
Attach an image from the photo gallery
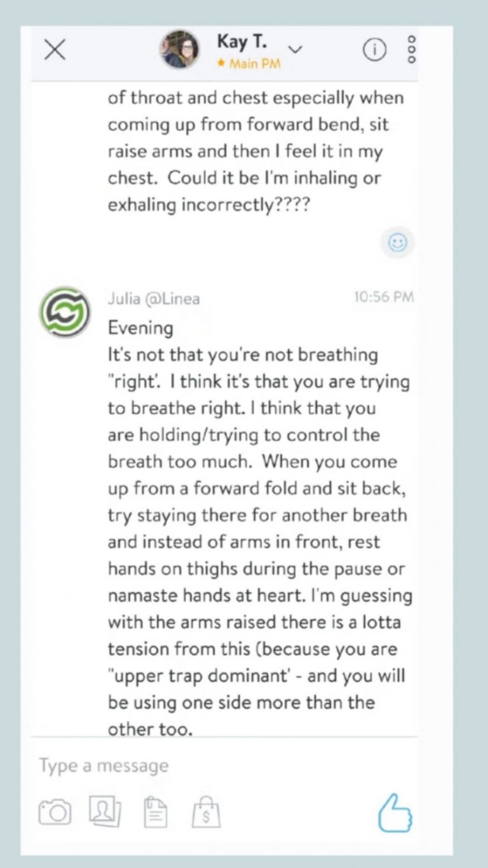click(105, 811)
